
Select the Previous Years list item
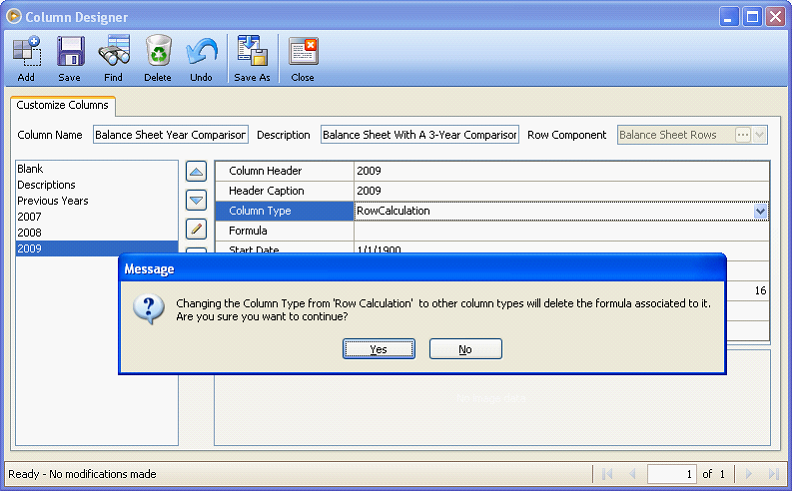click(97, 201)
